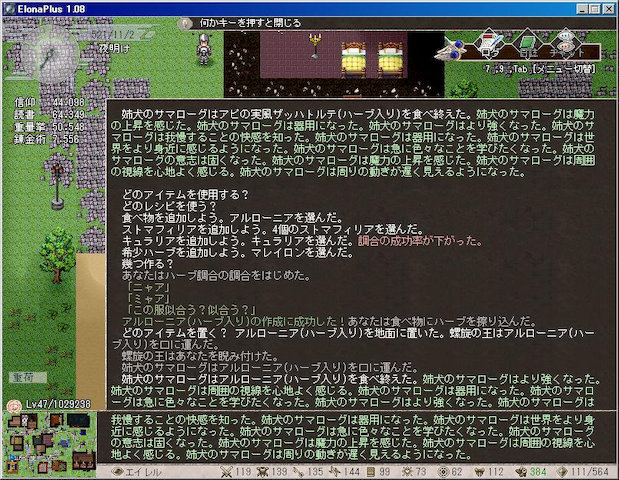Screen dimensions: 619x480
Task: Open the 日誌 green journal book icon
Action: [528, 41]
